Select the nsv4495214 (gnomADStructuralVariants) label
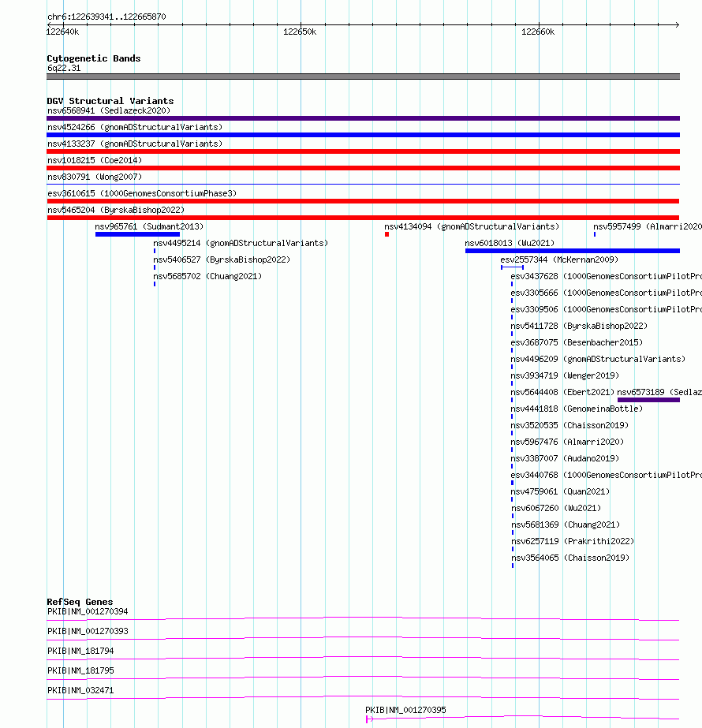The image size is (702, 728). pyautogui.click(x=241, y=243)
